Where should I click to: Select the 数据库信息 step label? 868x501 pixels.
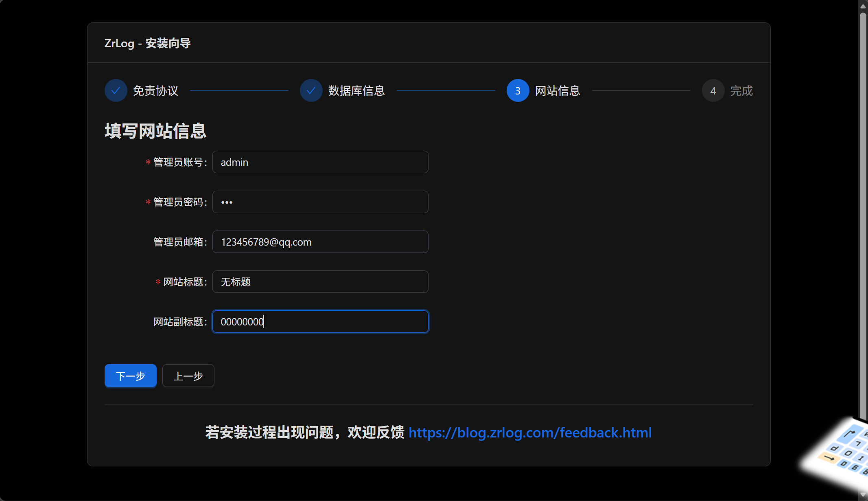pos(356,90)
